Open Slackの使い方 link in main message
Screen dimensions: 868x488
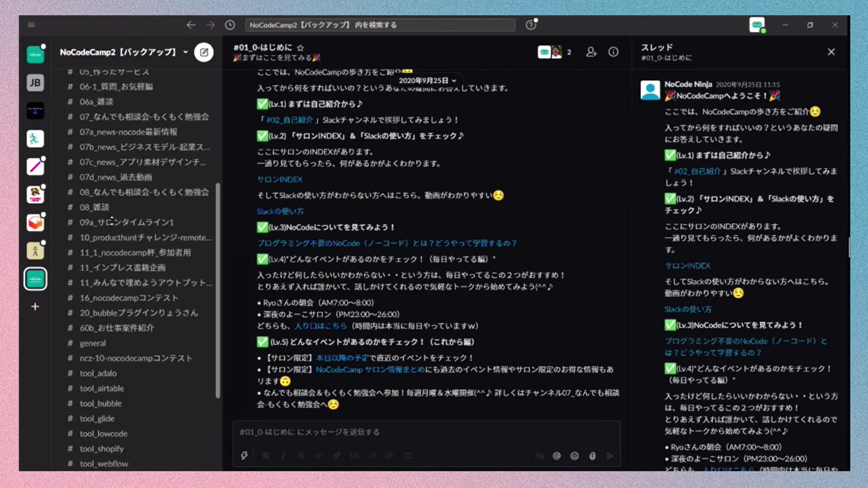(280, 211)
